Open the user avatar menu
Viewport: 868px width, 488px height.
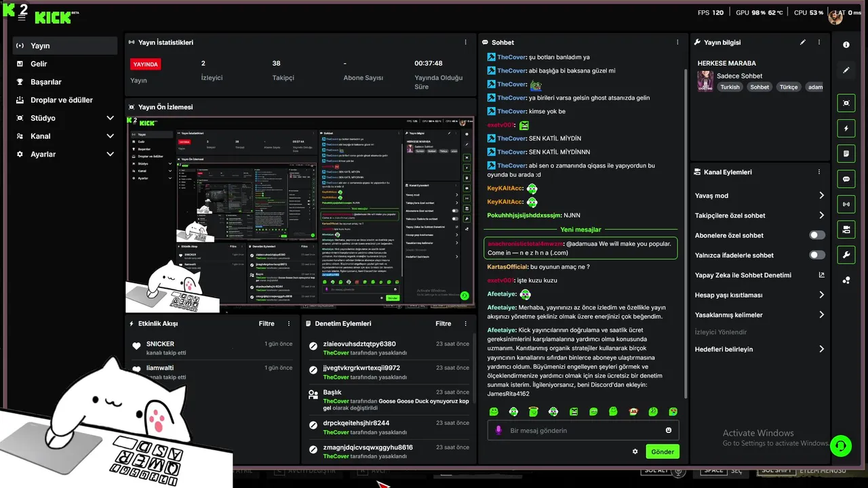click(x=835, y=17)
